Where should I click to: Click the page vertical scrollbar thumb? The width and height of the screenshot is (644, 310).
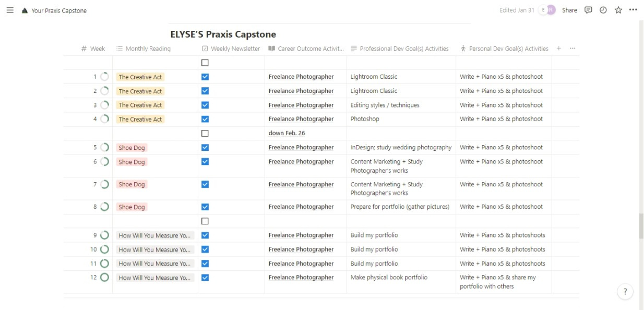tap(641, 225)
